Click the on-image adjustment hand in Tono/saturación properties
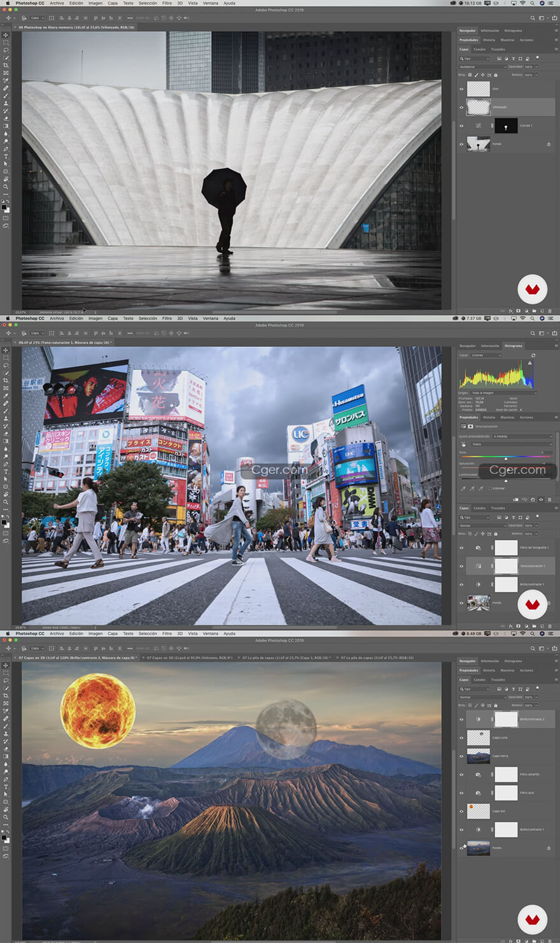The height and width of the screenshot is (943, 560). (x=463, y=444)
